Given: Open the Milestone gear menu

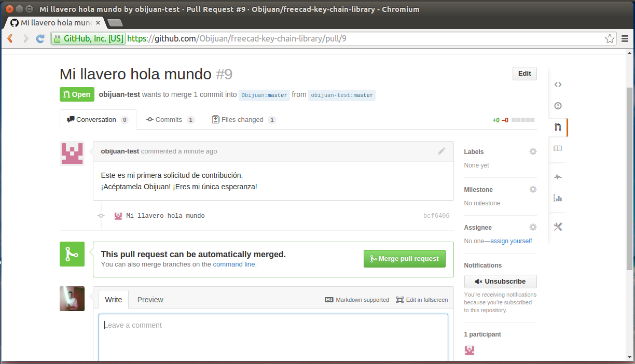Looking at the screenshot, I should tap(533, 189).
